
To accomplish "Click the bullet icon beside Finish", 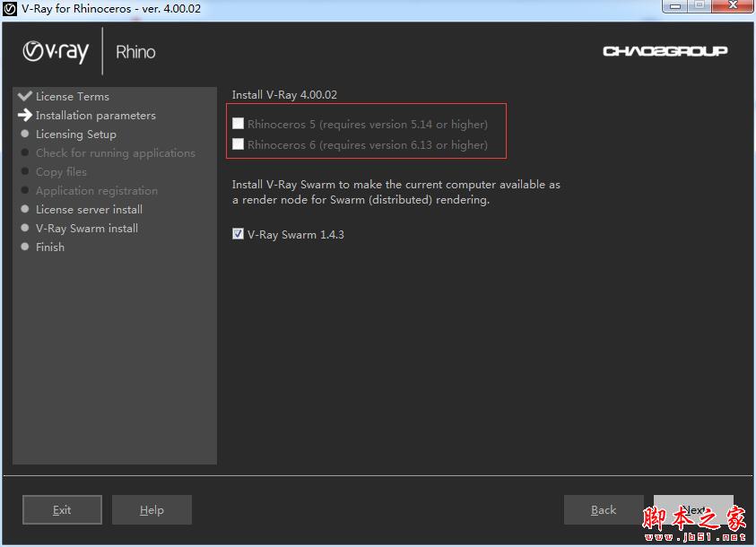I will point(25,247).
